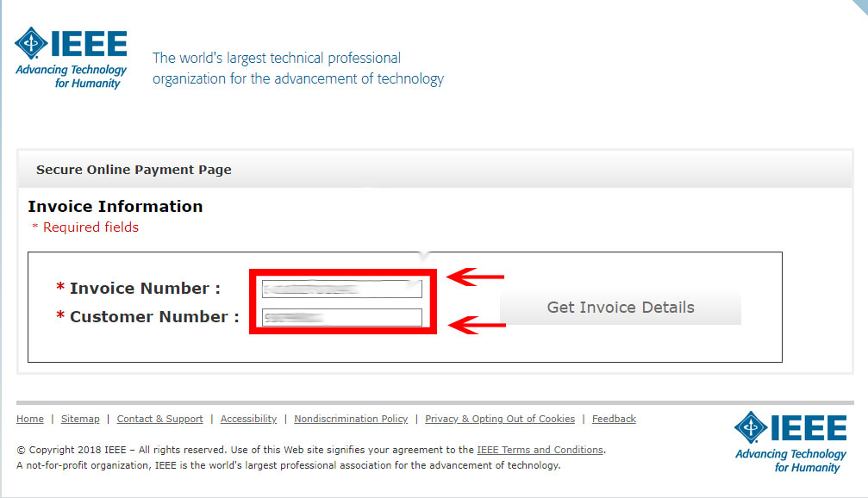Open the IEEE Terms and Conditions link
Viewport: 868px width, 498px height.
click(540, 450)
